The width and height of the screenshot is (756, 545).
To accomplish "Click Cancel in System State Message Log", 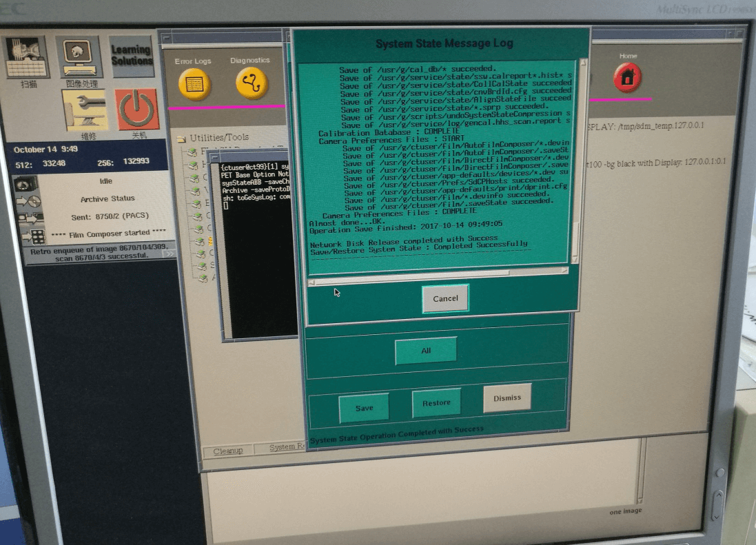I will click(445, 298).
